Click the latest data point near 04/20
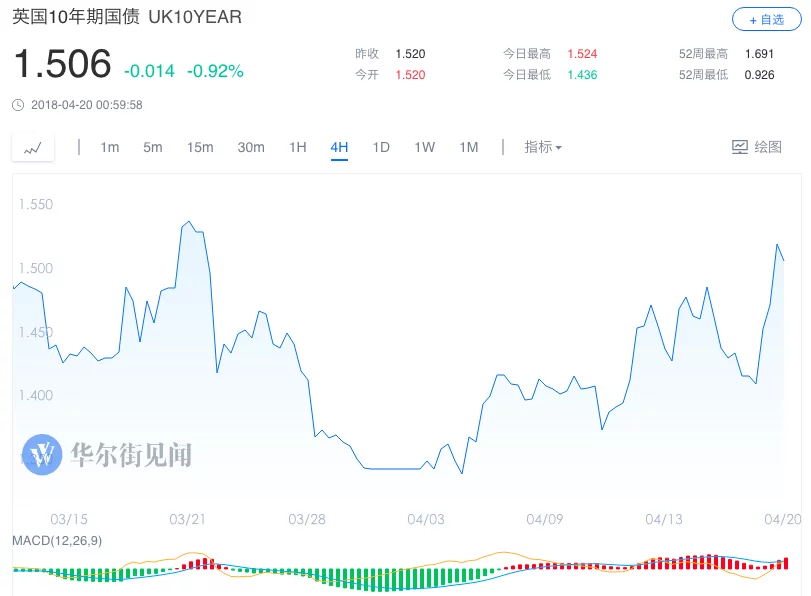The width and height of the screenshot is (811, 596). pos(784,260)
